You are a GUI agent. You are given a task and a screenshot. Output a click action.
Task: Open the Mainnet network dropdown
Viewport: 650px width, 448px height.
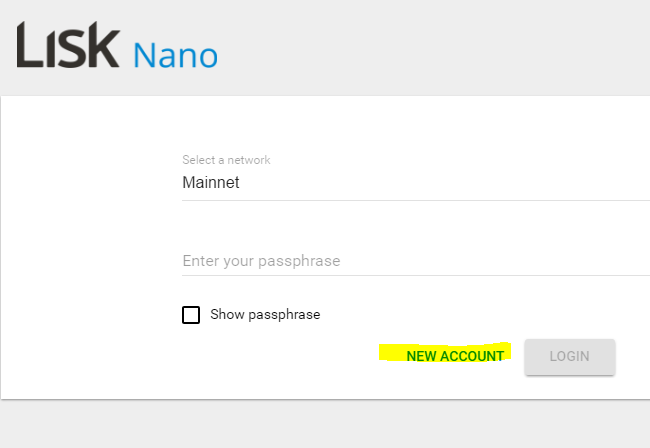pos(416,183)
